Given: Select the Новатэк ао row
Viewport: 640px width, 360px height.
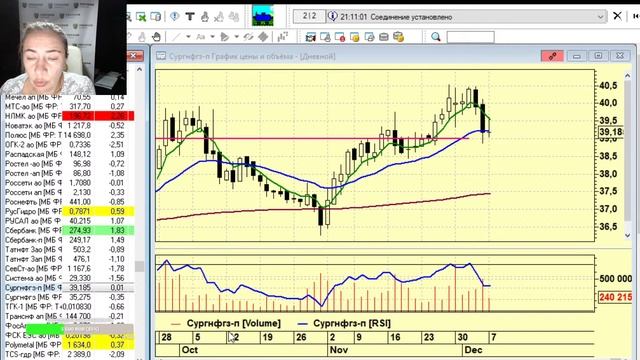Looking at the screenshot, I should pyautogui.click(x=68, y=126).
